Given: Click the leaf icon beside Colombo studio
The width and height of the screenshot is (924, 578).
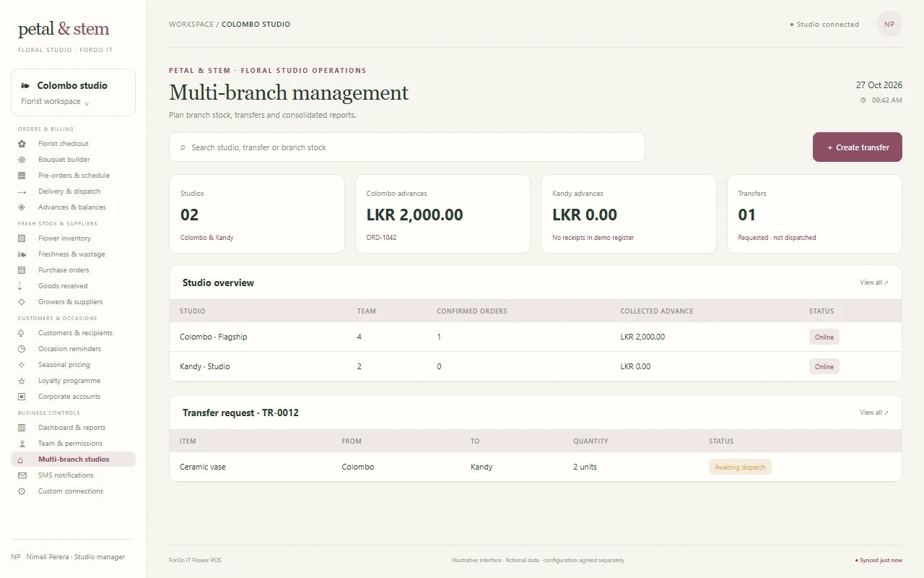Looking at the screenshot, I should tap(25, 85).
